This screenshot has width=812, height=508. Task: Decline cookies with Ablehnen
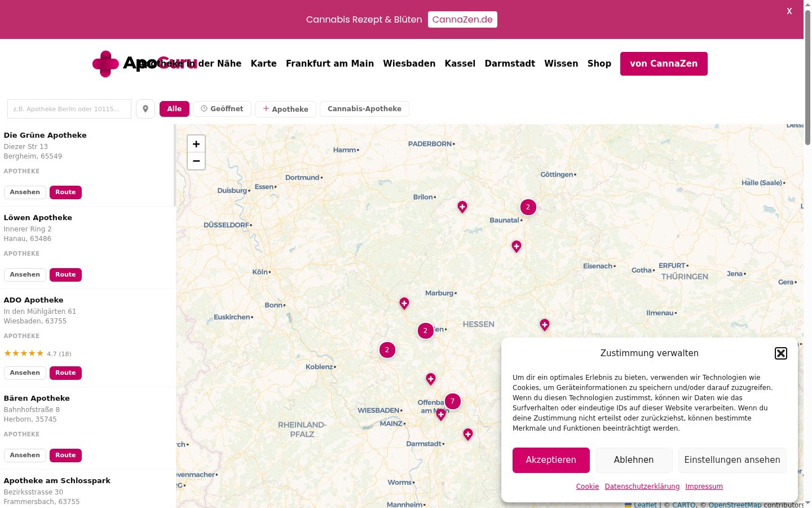(x=634, y=460)
